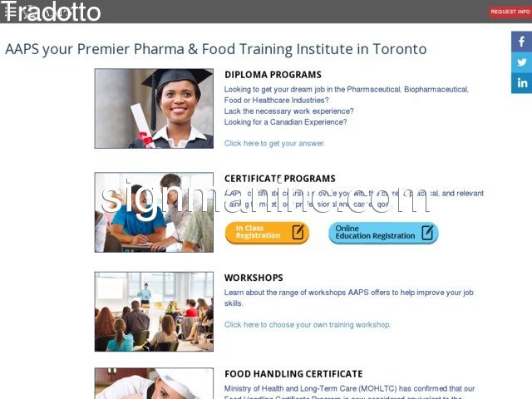Select the Workshops heading
Viewport: 532px width, 399px height.
(254, 278)
